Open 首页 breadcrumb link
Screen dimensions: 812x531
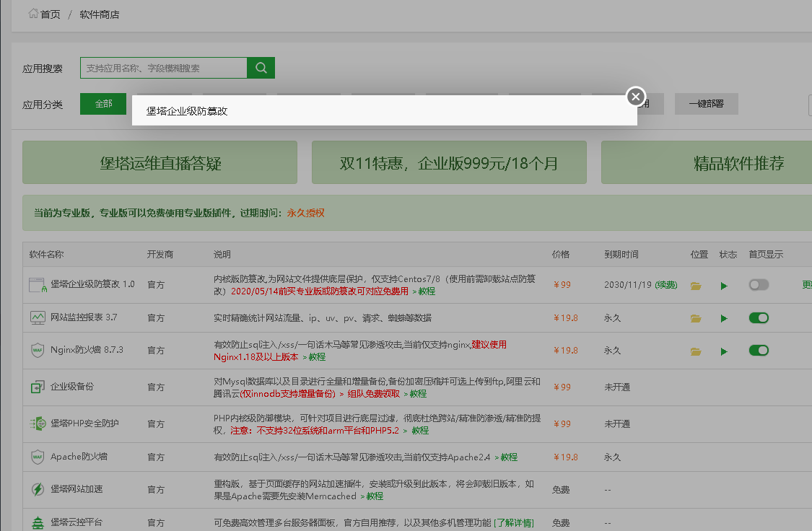pos(51,14)
